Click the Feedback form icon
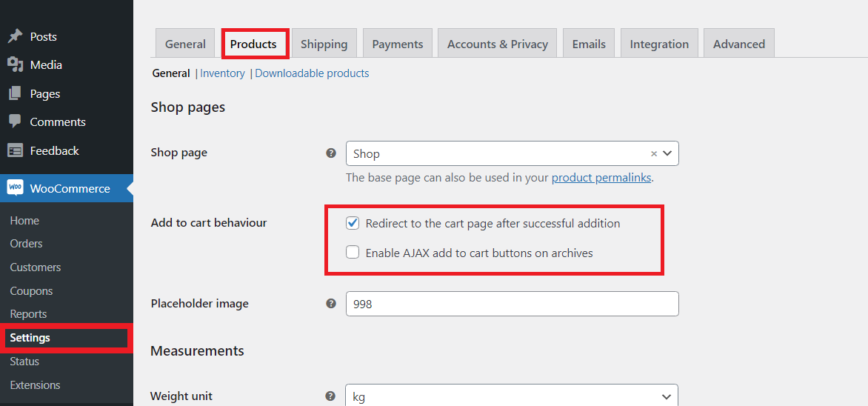This screenshot has width=868, height=406. (x=15, y=150)
